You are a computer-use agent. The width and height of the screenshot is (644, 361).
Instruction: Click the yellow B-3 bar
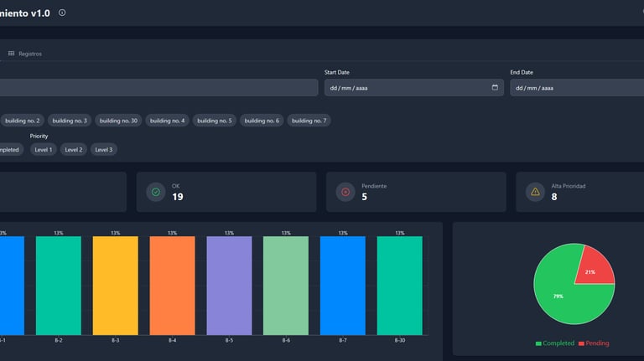116,286
